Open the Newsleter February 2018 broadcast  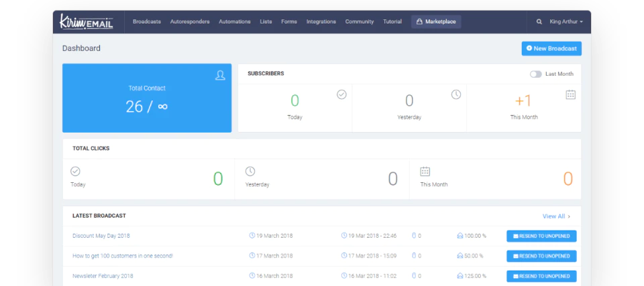103,276
